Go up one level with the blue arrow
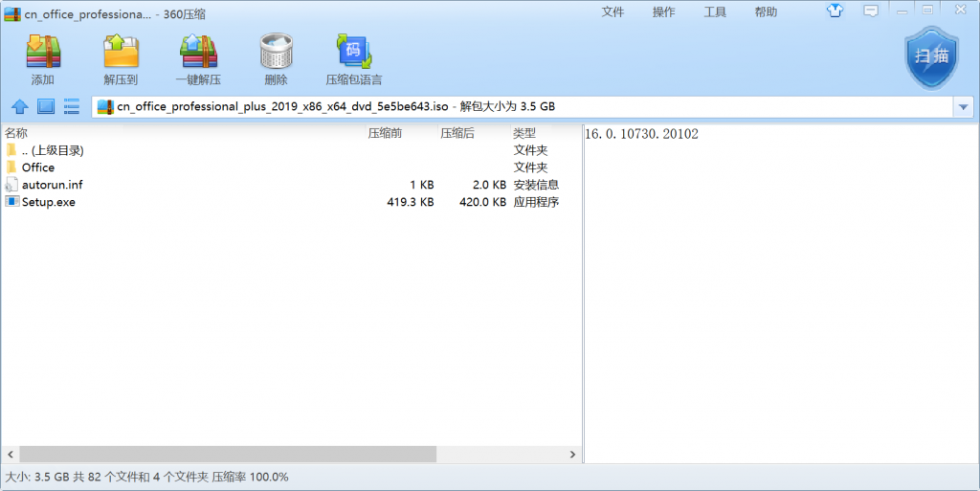 tap(20, 107)
